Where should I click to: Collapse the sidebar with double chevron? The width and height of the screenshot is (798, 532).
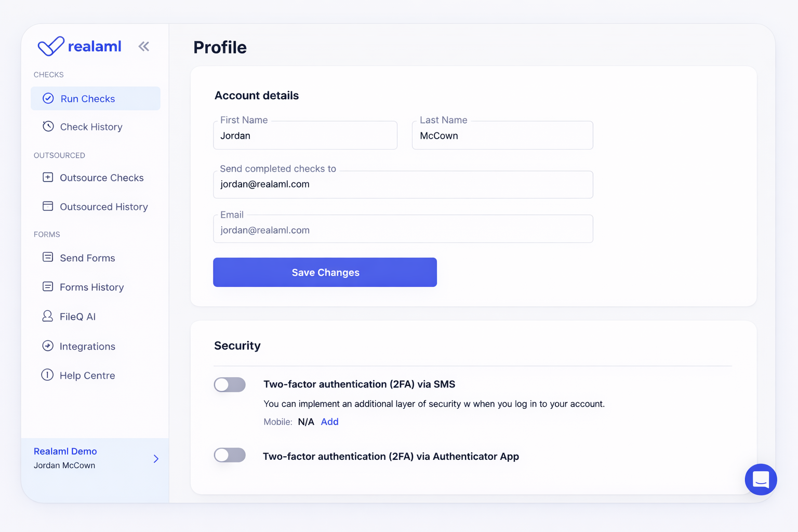[x=144, y=47]
